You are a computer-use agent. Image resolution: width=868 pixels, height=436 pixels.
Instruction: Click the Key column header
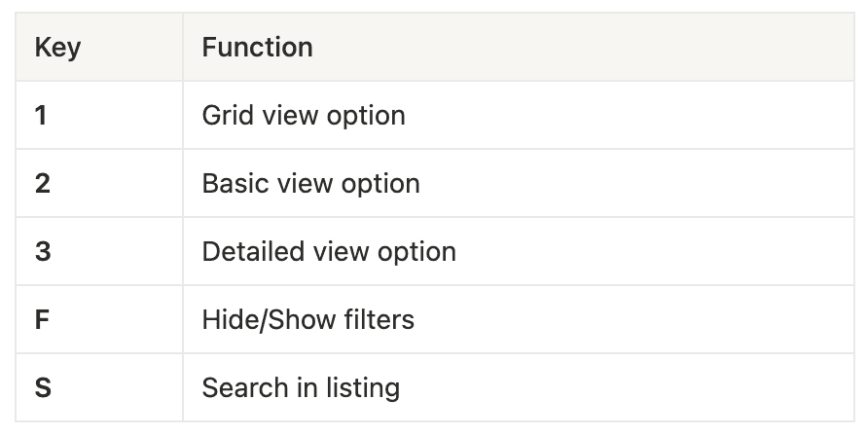pos(56,48)
